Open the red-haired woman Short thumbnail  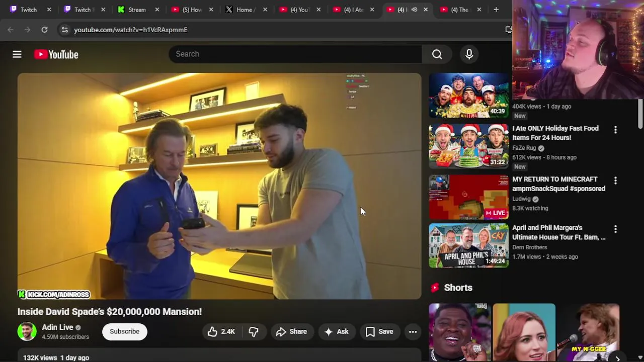[524, 332]
